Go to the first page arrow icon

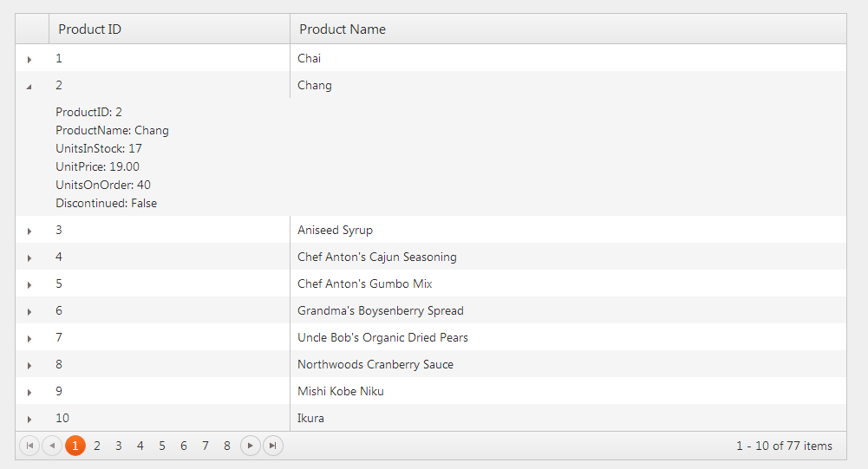pyautogui.click(x=29, y=446)
